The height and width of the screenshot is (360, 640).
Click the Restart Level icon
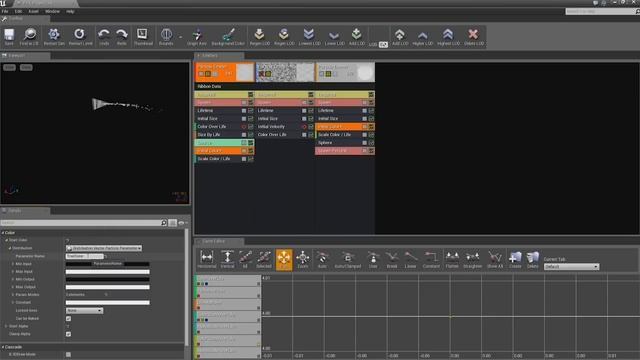pos(80,35)
